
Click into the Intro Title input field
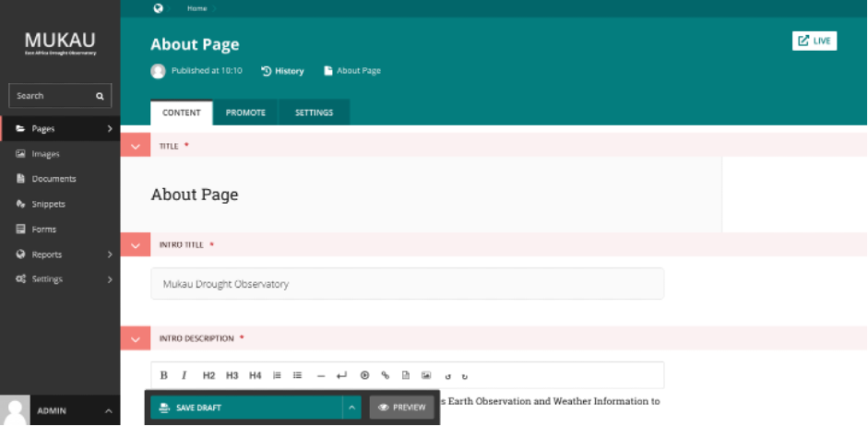[408, 284]
